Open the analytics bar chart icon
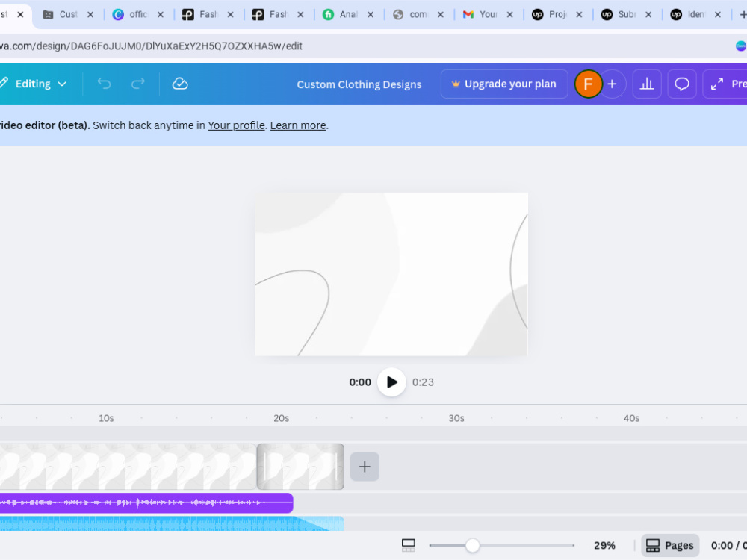747x560 pixels. (646, 84)
